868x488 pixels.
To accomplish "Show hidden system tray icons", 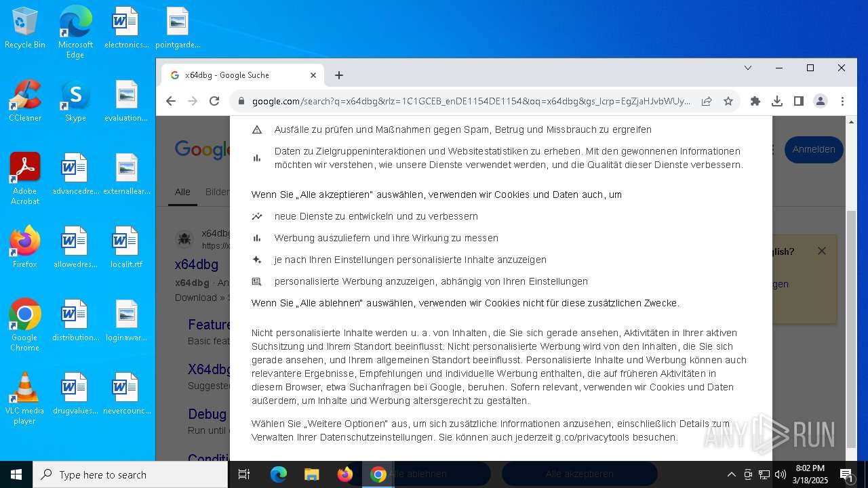I will click(731, 474).
